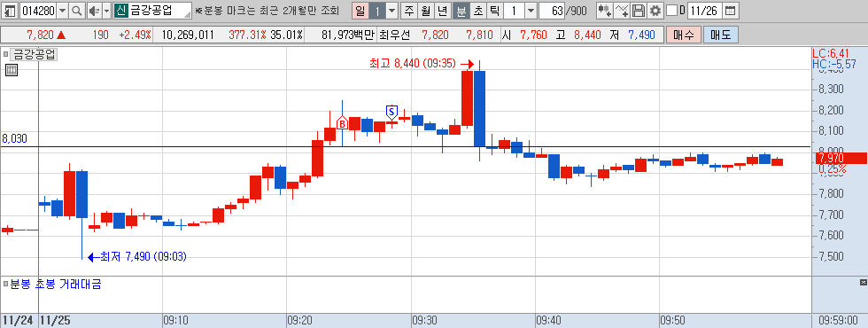The image size is (868, 328).
Task: Click the candle count 63 field
Action: [x=552, y=10]
